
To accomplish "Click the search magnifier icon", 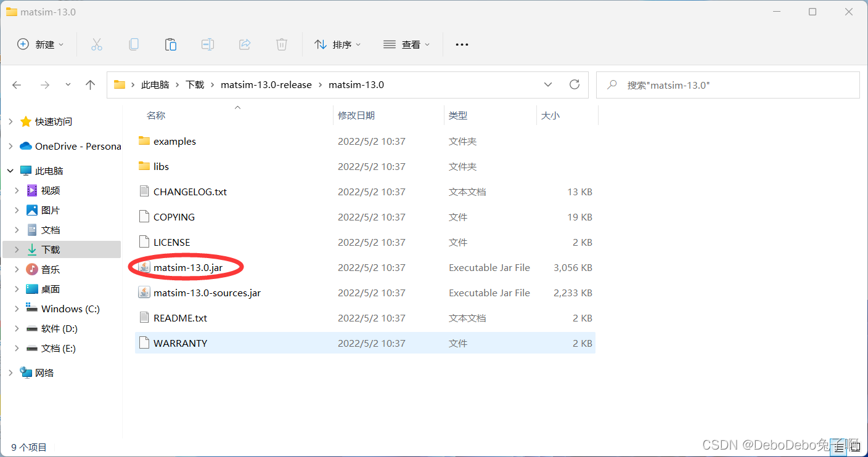I will pos(612,85).
